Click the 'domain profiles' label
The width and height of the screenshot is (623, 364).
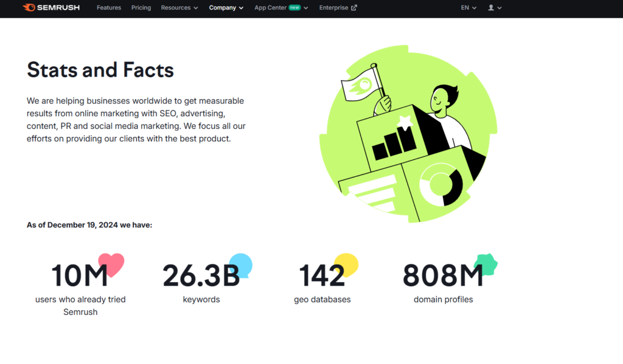point(443,300)
